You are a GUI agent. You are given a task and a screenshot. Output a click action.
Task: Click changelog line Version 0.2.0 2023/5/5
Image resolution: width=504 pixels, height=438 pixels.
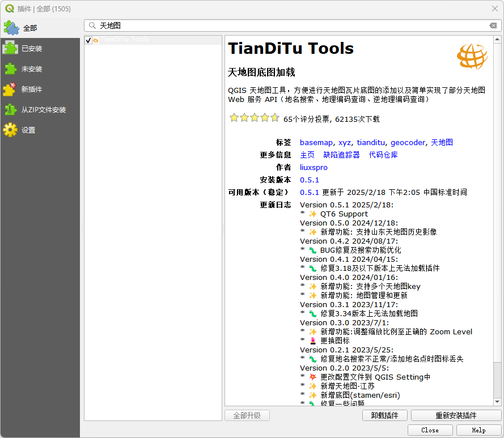[x=344, y=368]
